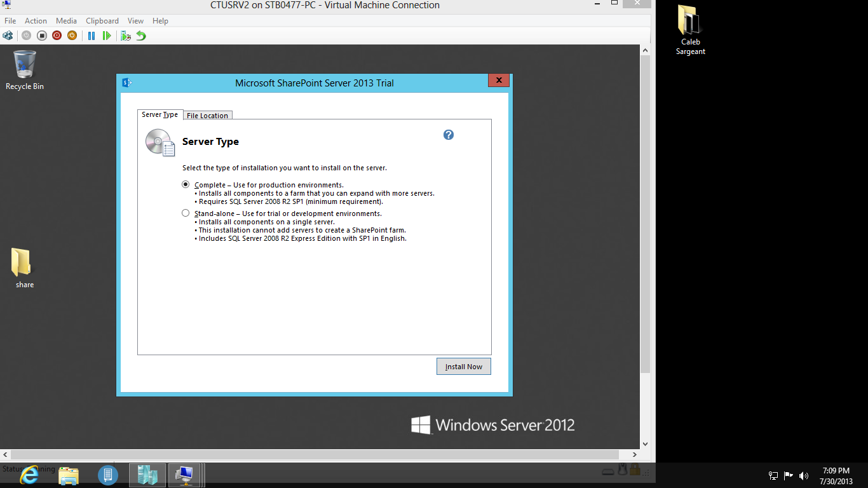Click the red Shut Down icon
This screenshot has width=868, height=488.
coord(57,36)
